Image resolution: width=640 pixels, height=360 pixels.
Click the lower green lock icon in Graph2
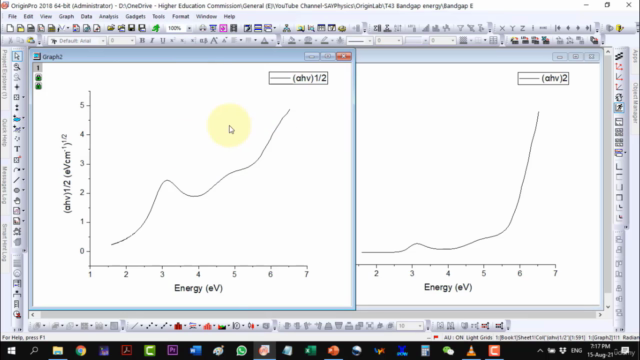point(38,86)
